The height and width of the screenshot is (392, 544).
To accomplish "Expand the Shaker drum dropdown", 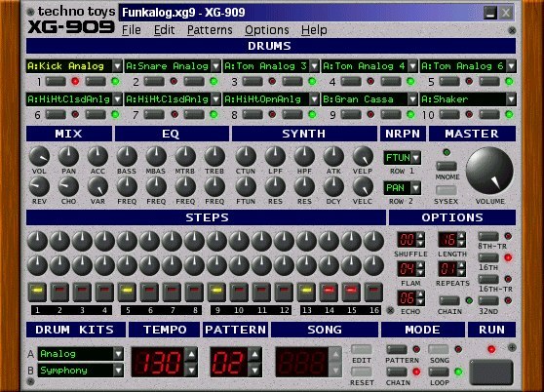I will [511, 99].
